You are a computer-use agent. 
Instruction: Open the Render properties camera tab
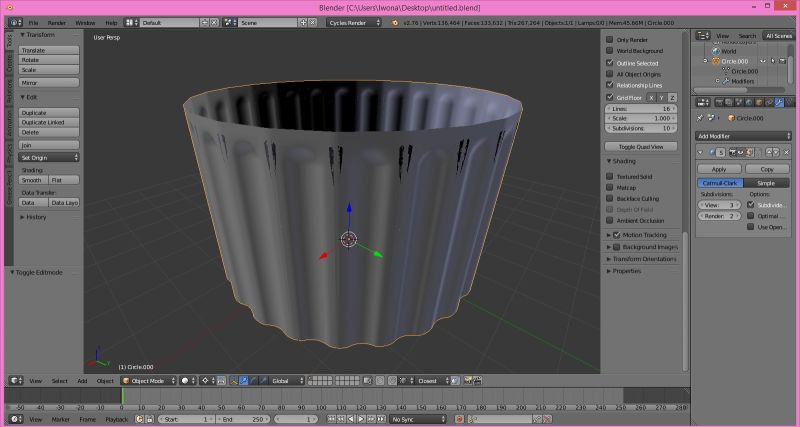719,103
